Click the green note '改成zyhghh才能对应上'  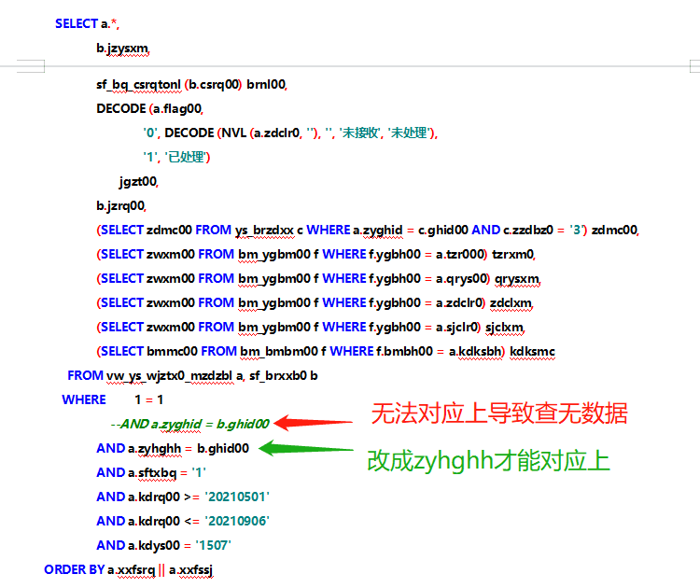[x=488, y=461]
